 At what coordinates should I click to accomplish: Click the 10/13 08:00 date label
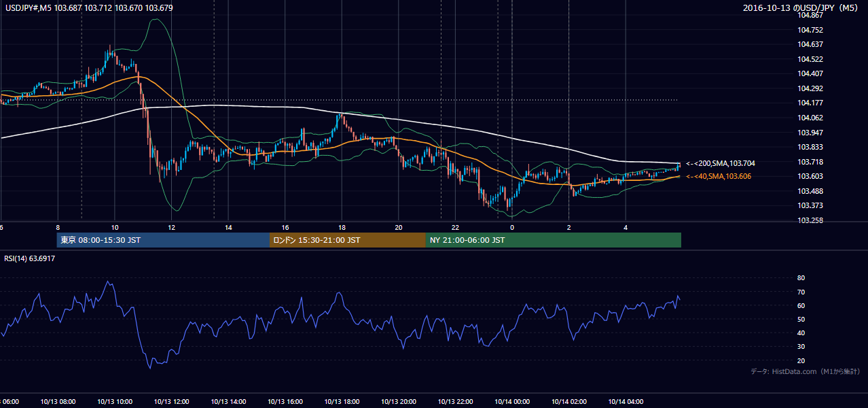(58, 401)
